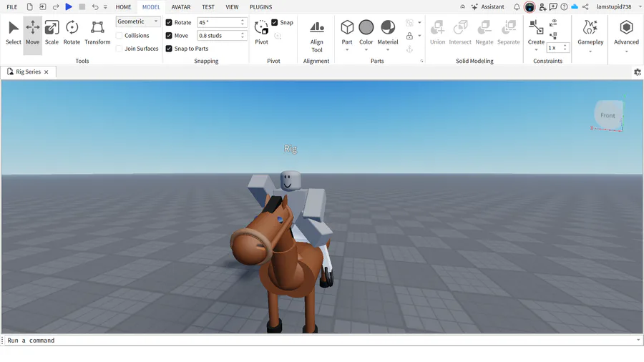Image resolution: width=644 pixels, height=362 pixels.
Task: Expand the Gameplay dropdown arrow
Action: (x=590, y=52)
